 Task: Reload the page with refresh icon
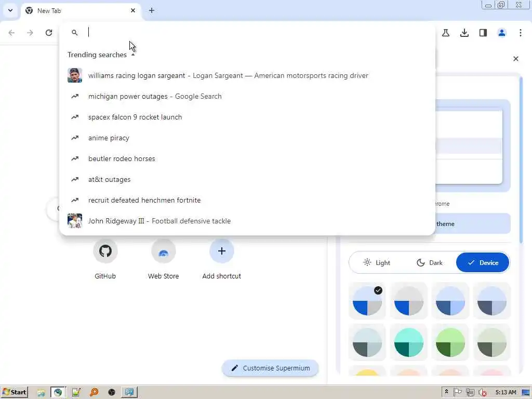coord(49,33)
